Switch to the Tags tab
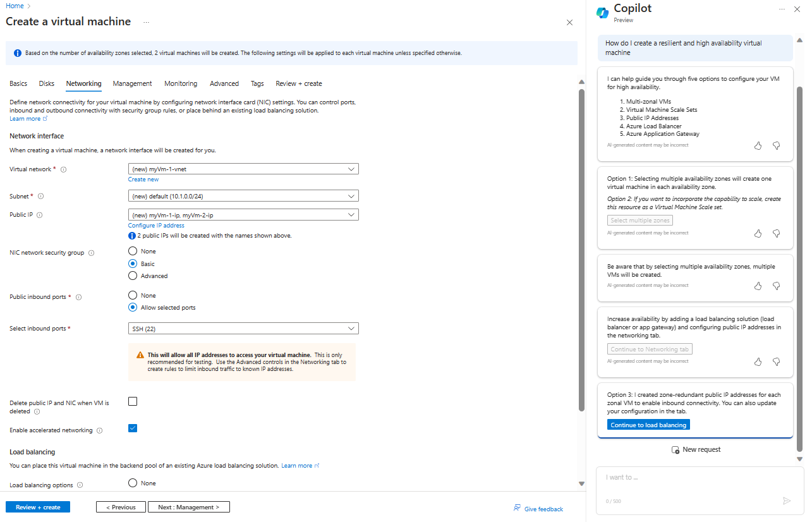The width and height of the screenshot is (812, 522). coord(257,83)
